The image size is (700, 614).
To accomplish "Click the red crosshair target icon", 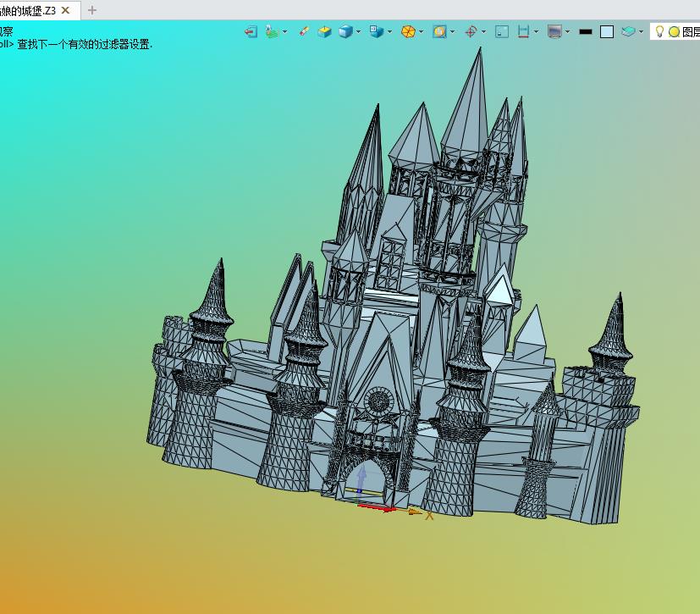I will 471,31.
